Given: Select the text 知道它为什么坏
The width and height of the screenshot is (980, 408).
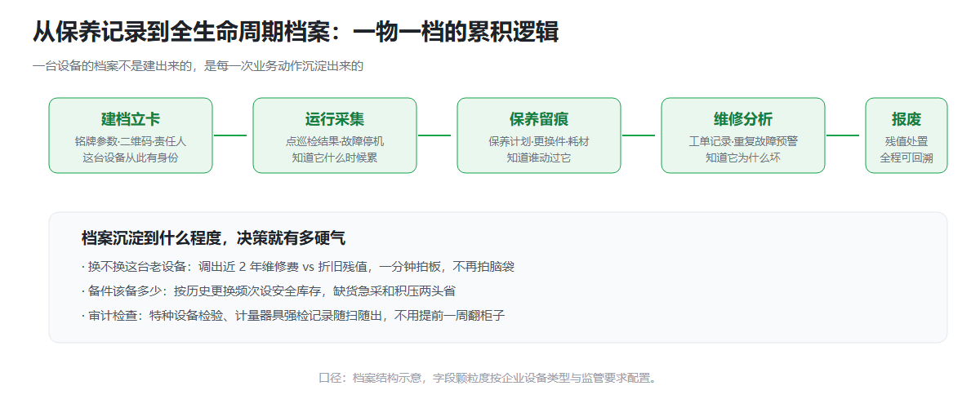Looking at the screenshot, I should pyautogui.click(x=743, y=157).
